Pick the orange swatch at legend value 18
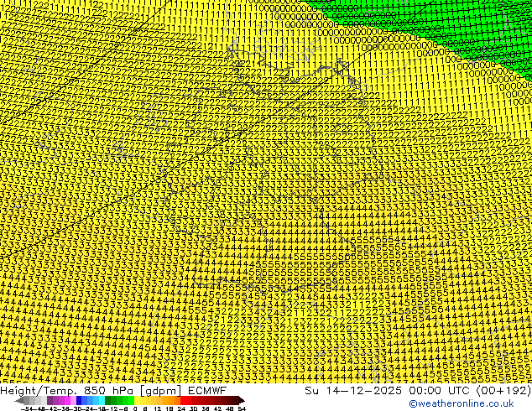Image resolution: width=532 pixels, height=411 pixels. click(x=172, y=400)
